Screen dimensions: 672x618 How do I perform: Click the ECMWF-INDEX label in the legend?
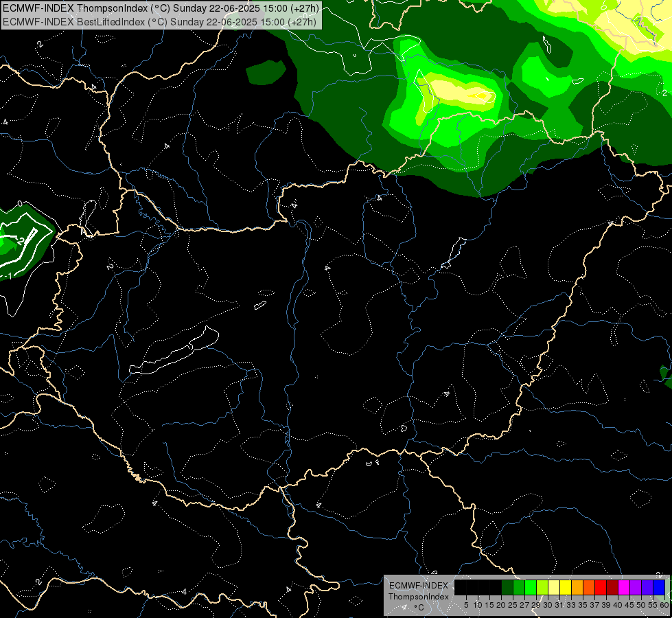[x=419, y=586]
